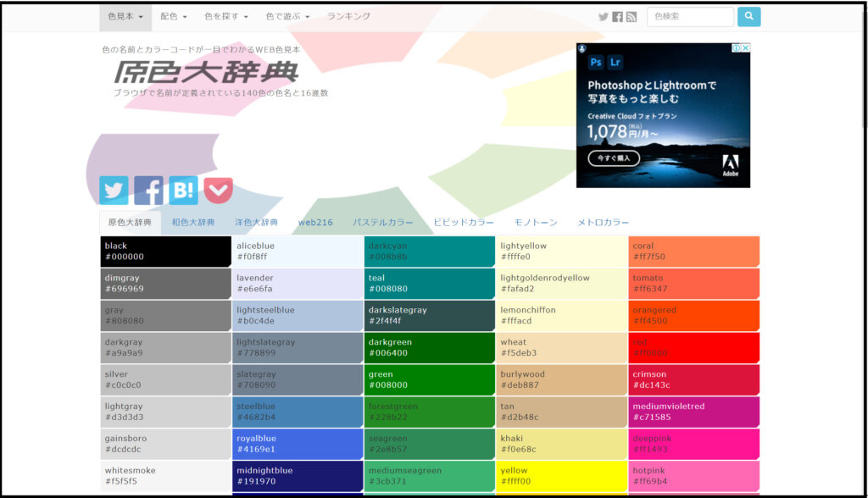The width and height of the screenshot is (868, 498).
Task: Choose the royalblue #4169e1 swatch
Action: [298, 445]
